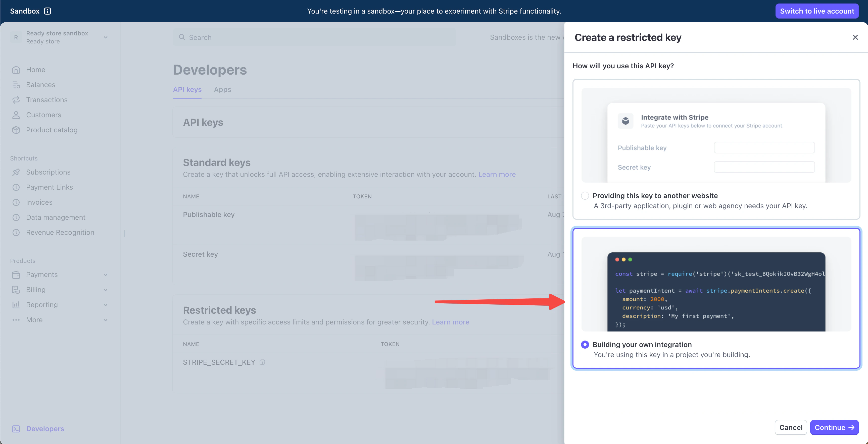Switch to the Apps tab
Screen dimensions: 868x444
tap(222, 90)
